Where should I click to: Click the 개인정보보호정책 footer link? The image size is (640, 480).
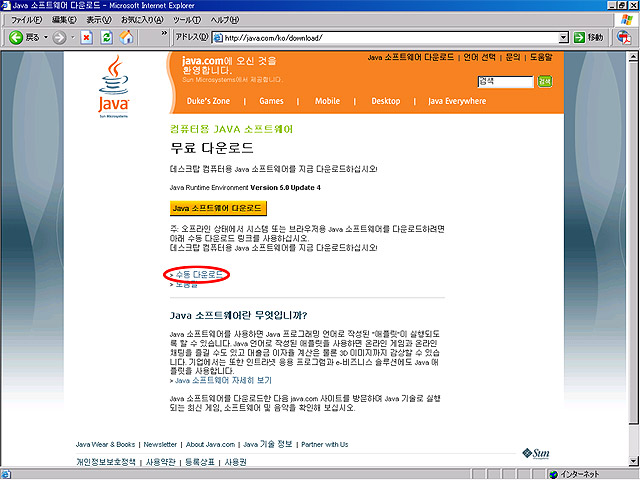point(106,462)
